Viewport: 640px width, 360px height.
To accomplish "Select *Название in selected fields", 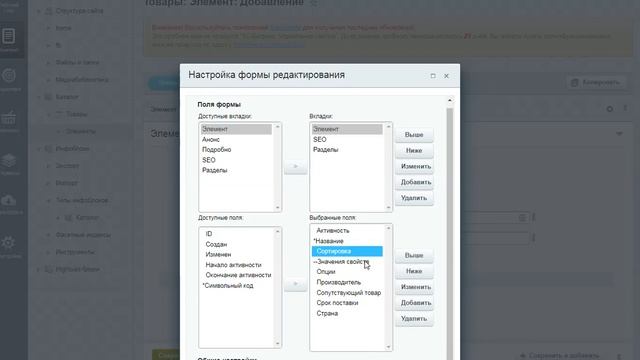I will 347,241.
